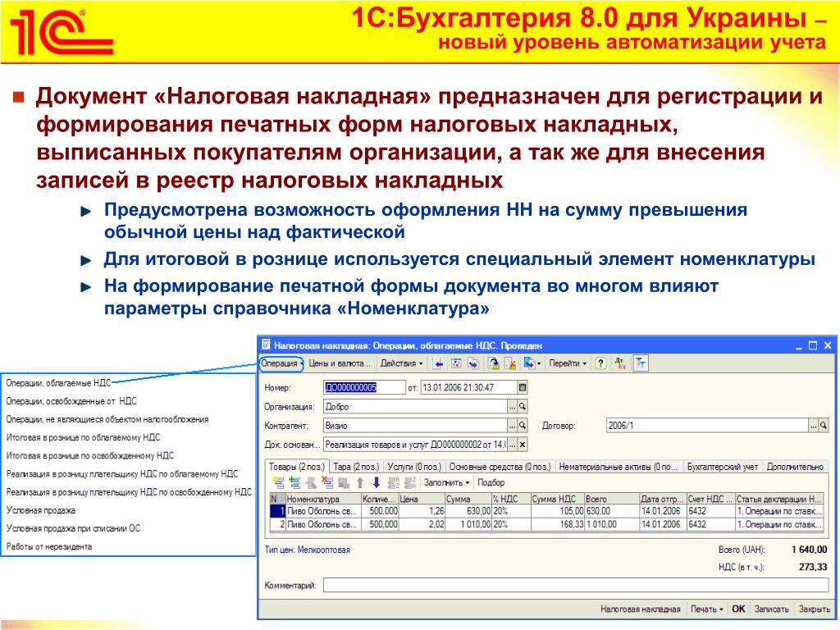Open the calendar picker next to date
This screenshot has width=840, height=630.
pyautogui.click(x=523, y=387)
